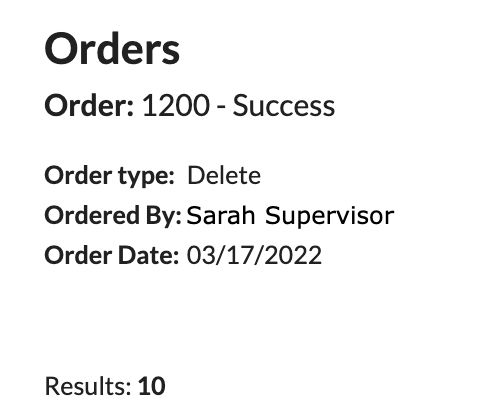Click order number 1200
496x420 pixels.
click(176, 105)
